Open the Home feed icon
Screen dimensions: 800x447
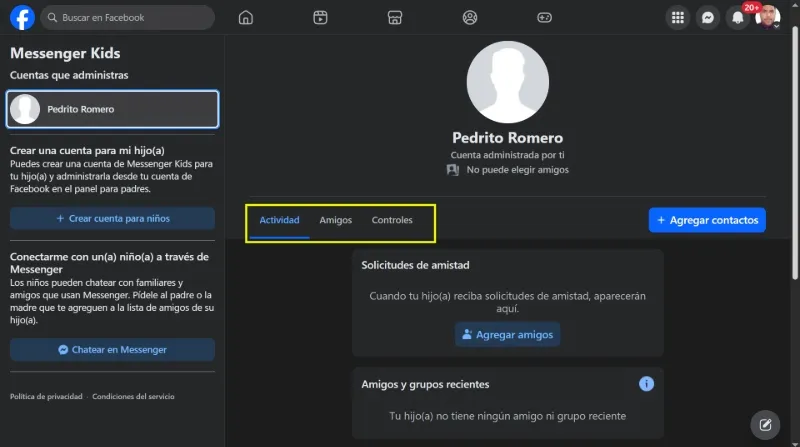coord(245,17)
